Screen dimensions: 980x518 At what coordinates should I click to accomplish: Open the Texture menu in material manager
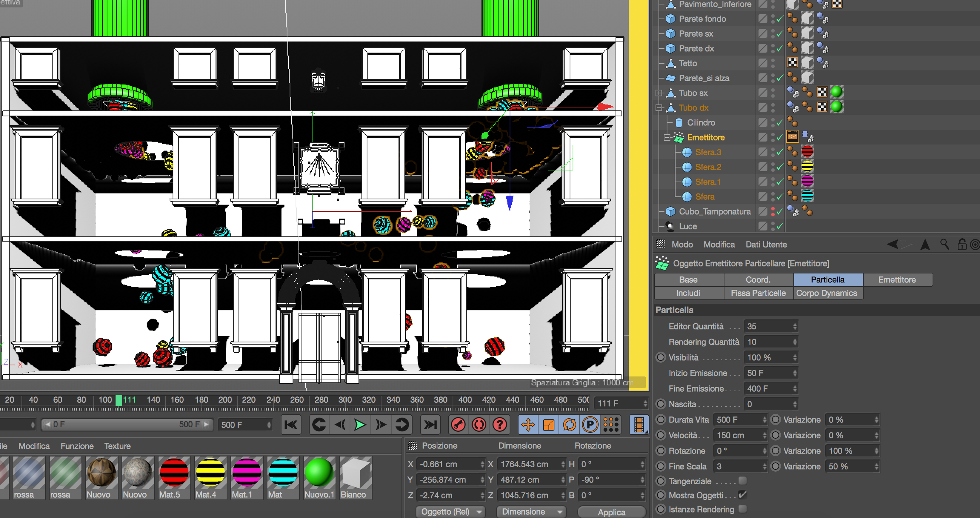click(x=117, y=446)
